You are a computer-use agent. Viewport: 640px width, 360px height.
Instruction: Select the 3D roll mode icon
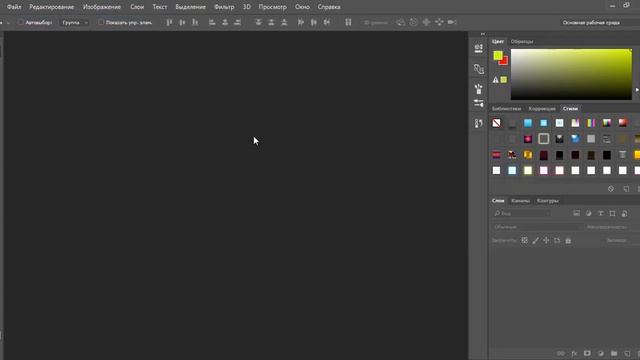click(413, 22)
